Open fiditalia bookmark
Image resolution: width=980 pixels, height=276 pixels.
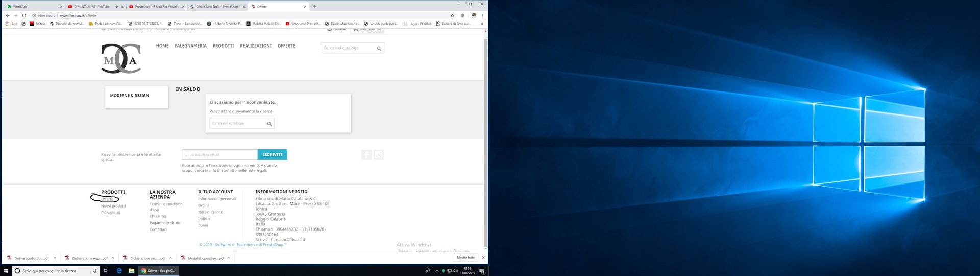coord(37,24)
